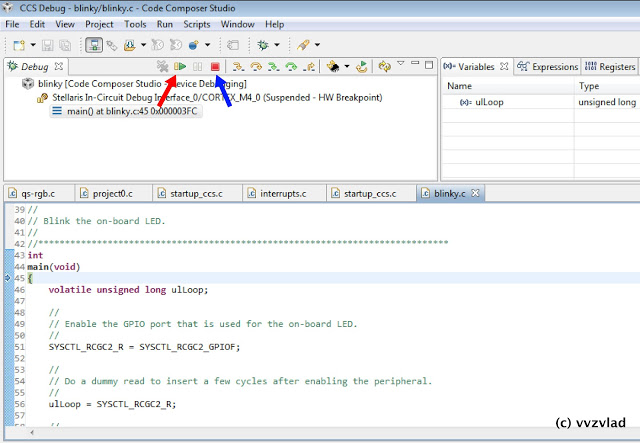Open the CPU Reset dropdown arrow
Image resolution: width=640 pixels, height=443 pixels.
click(347, 66)
